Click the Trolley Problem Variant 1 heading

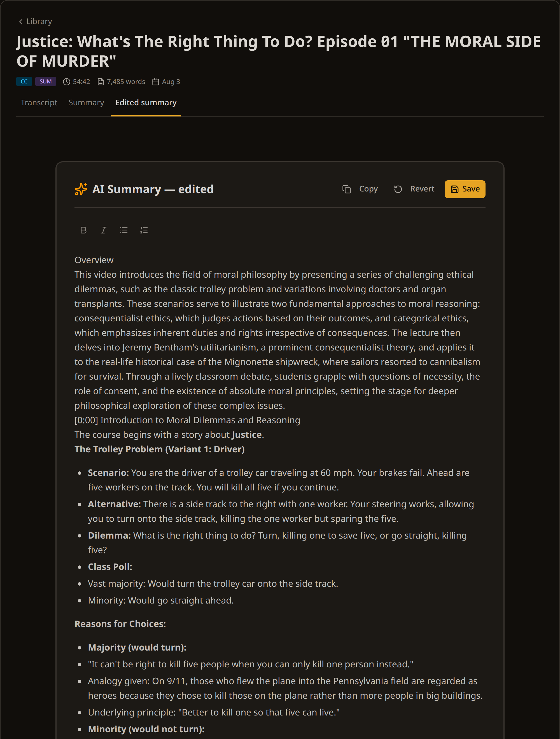(x=159, y=449)
